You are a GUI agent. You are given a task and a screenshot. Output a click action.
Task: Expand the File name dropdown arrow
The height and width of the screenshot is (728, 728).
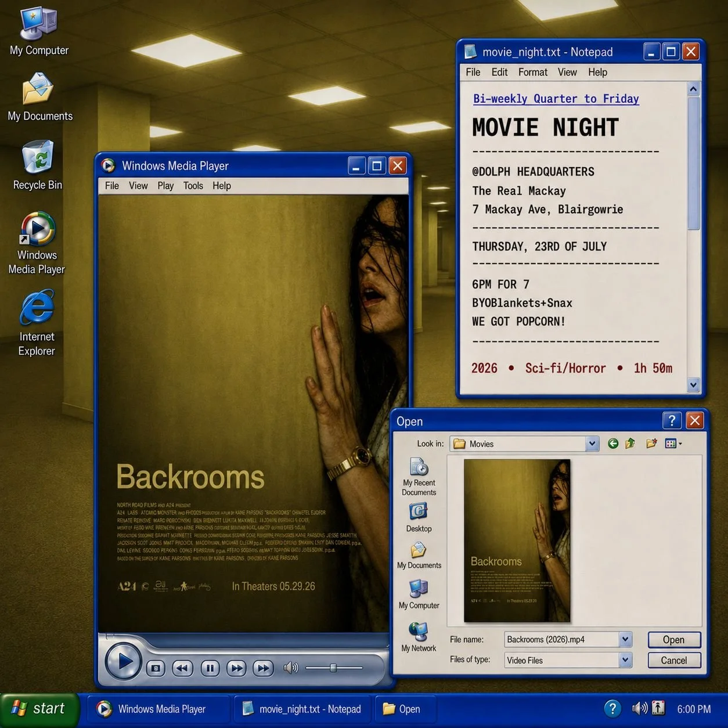click(625, 640)
